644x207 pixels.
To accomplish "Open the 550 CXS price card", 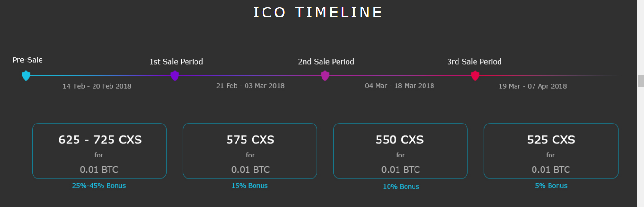I will [x=400, y=151].
